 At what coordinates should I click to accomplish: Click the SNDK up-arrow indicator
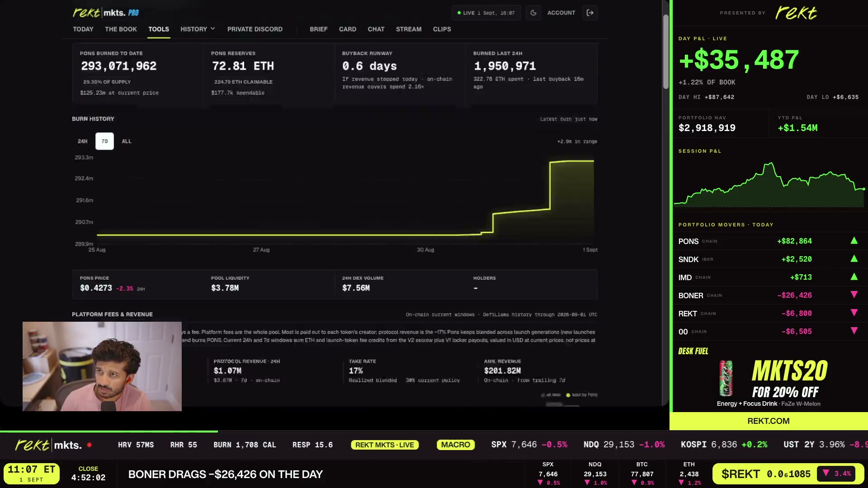(x=854, y=259)
